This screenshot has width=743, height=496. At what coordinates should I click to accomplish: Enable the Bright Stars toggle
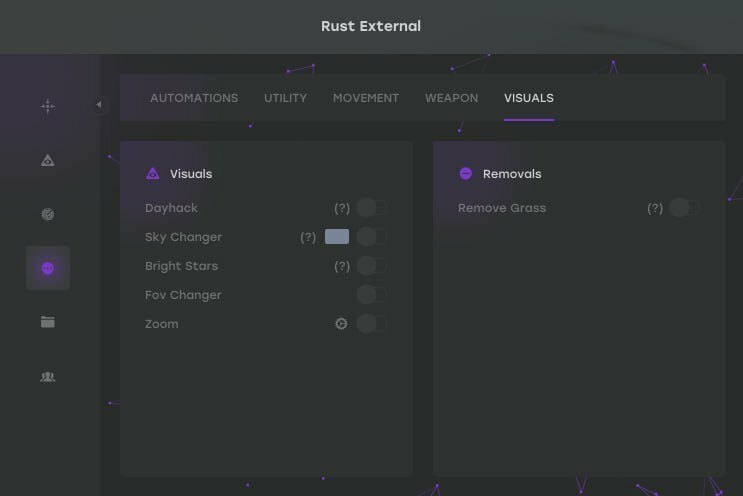pos(372,266)
